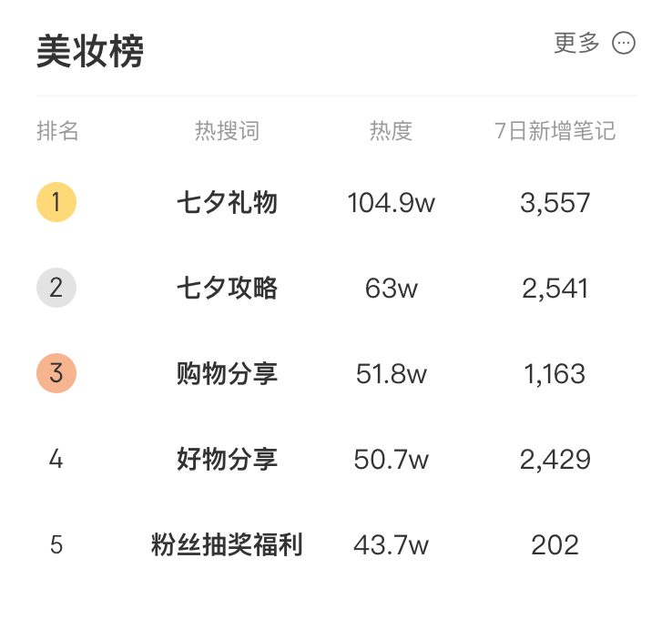Click the circular ellipsis more icon
672x619 pixels.
click(x=624, y=43)
